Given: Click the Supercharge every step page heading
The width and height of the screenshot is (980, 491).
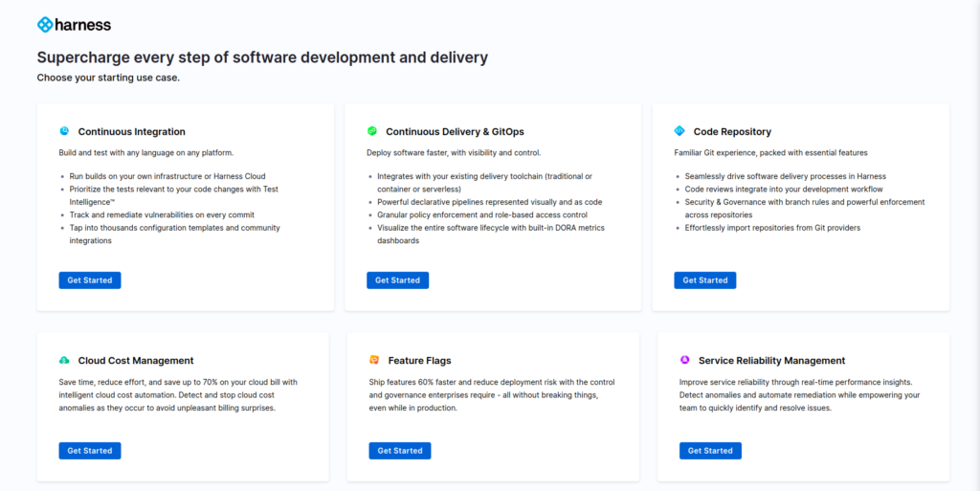Looking at the screenshot, I should (x=262, y=57).
